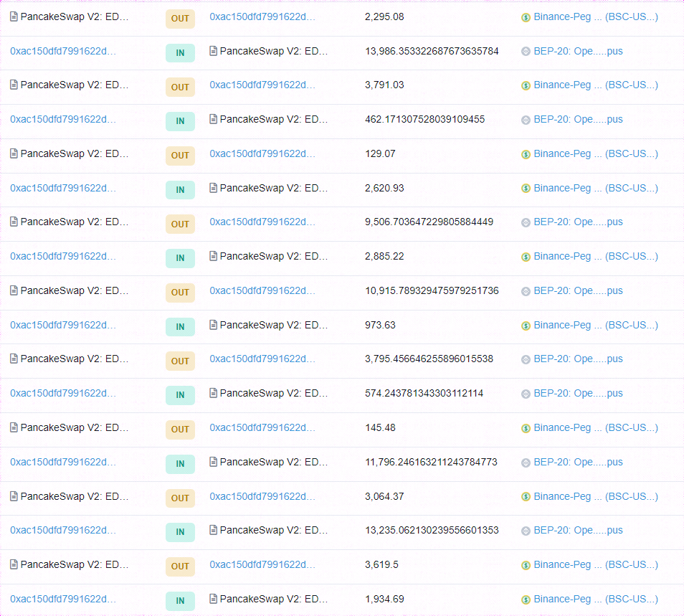Click the contract document icon in the 2,295.08 row

pyautogui.click(x=14, y=16)
